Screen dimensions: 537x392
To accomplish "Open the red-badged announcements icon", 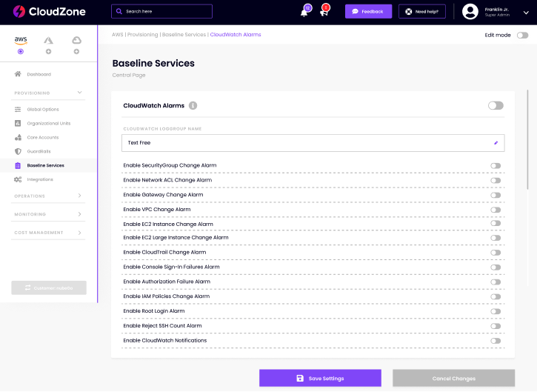I will click(324, 13).
